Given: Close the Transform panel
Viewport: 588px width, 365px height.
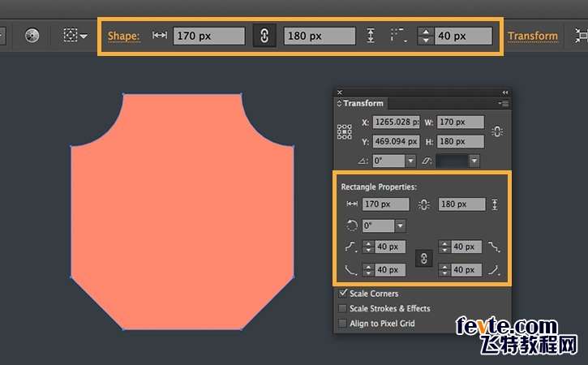Looking at the screenshot, I should click(x=339, y=92).
